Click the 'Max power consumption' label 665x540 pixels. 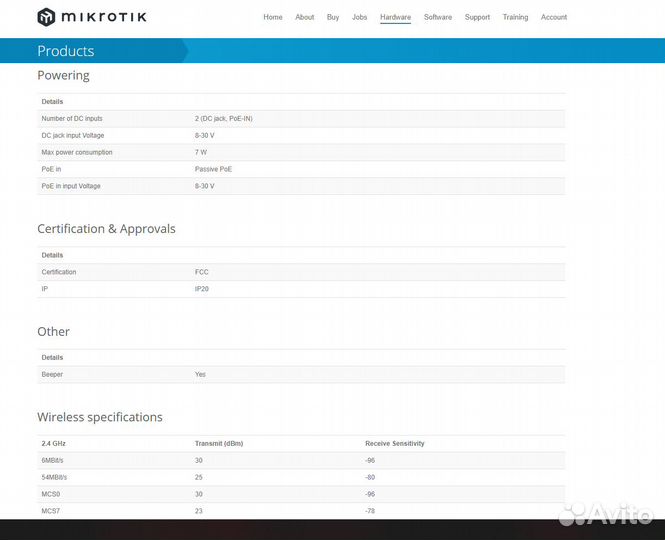tap(77, 152)
